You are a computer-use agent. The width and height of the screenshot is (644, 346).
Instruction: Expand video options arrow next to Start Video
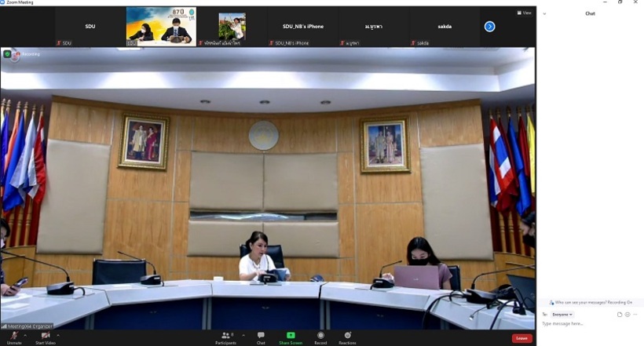pos(58,335)
